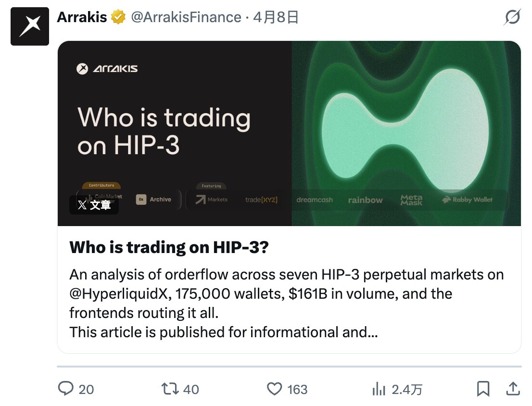The height and width of the screenshot is (406, 532).
Task: Click the Grok slashed-circle icon
Action: coord(512,18)
